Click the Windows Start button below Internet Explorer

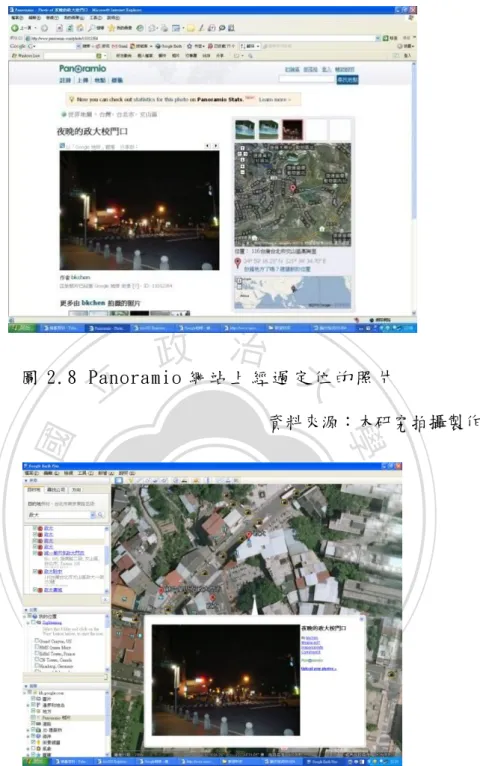tap(21, 328)
